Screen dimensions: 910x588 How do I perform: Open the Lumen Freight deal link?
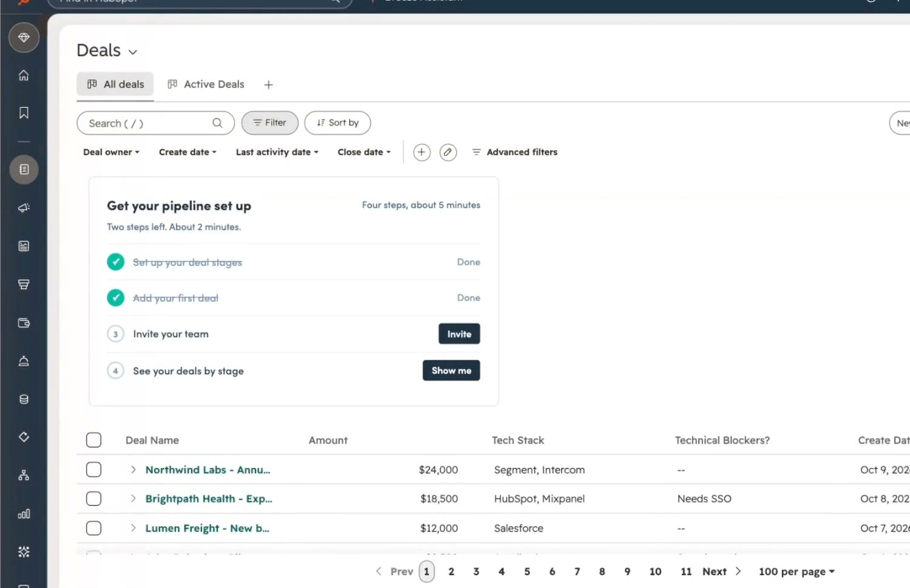pos(207,528)
